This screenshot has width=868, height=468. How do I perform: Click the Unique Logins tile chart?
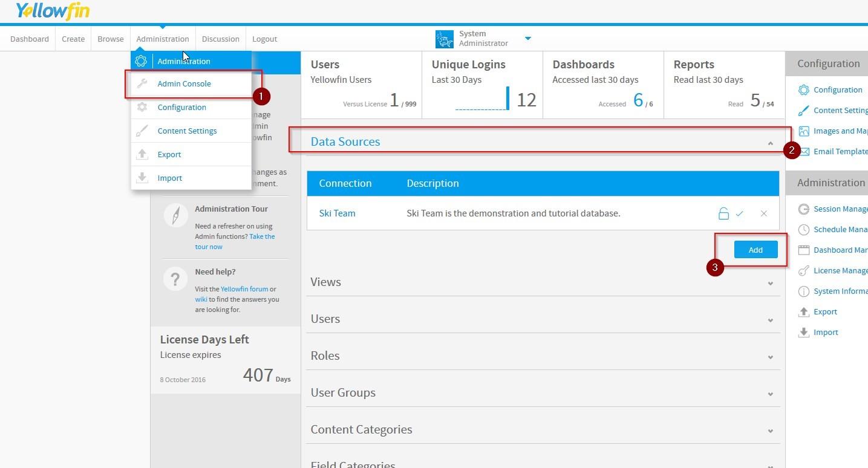click(x=482, y=99)
